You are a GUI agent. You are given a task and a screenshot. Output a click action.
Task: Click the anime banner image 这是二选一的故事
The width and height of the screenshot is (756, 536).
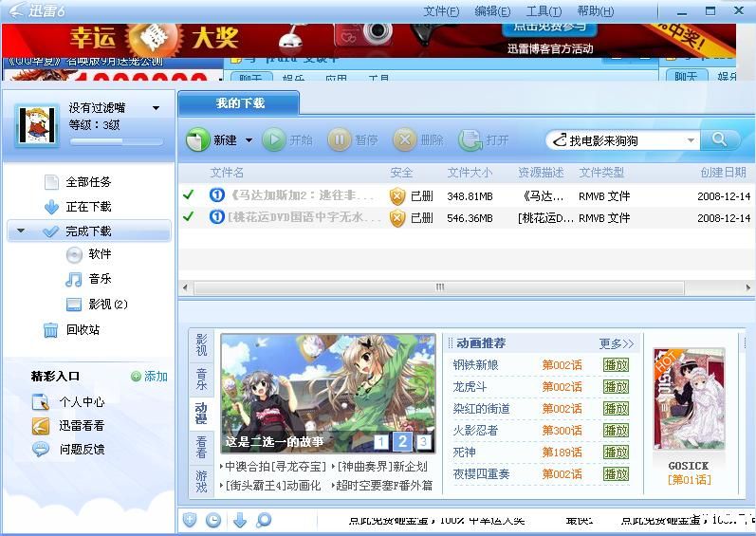328,394
